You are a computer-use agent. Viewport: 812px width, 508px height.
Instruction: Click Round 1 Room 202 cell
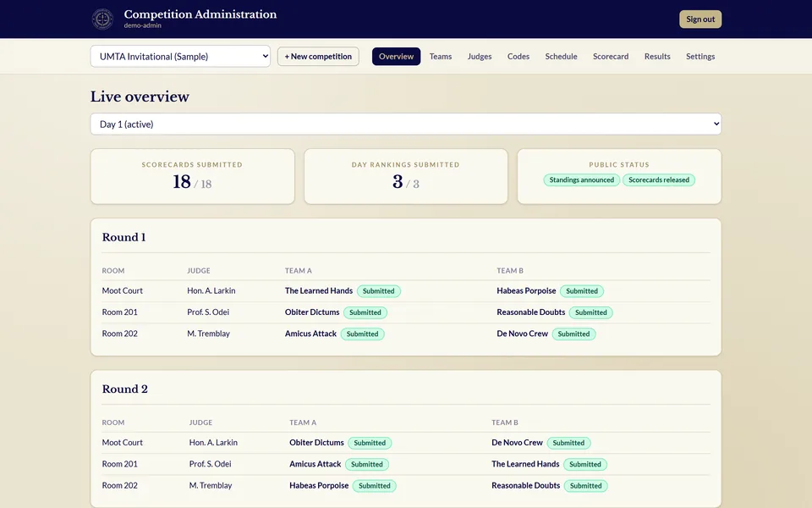[x=119, y=334]
